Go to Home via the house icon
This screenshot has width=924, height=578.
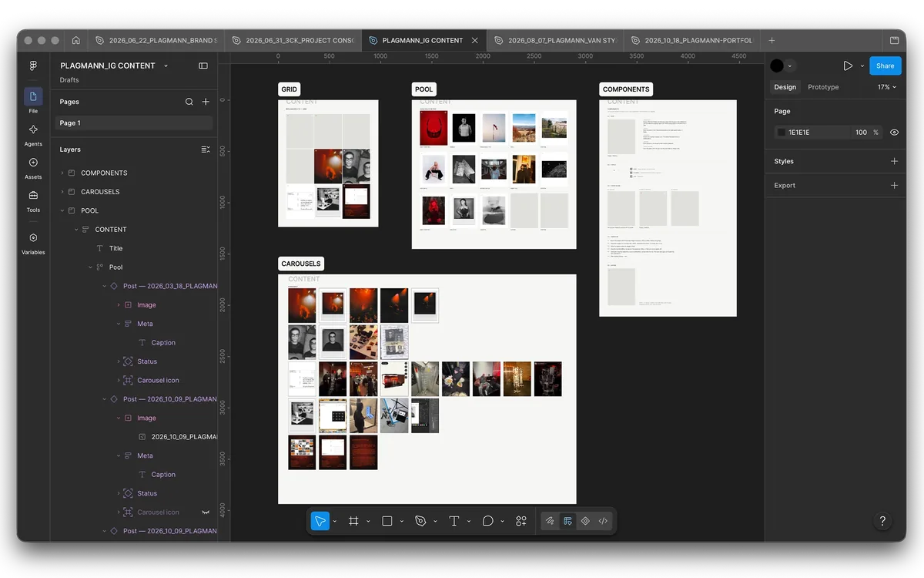tap(75, 40)
